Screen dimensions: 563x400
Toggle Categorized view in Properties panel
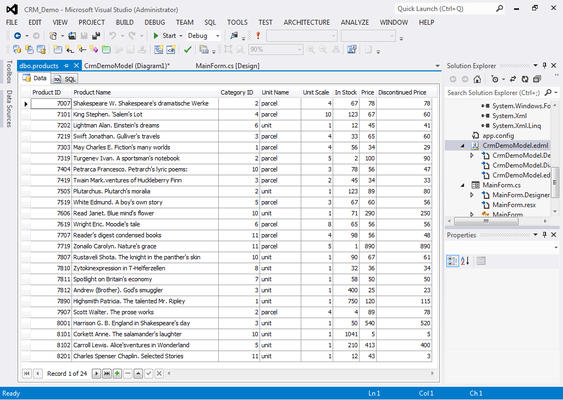[452, 261]
